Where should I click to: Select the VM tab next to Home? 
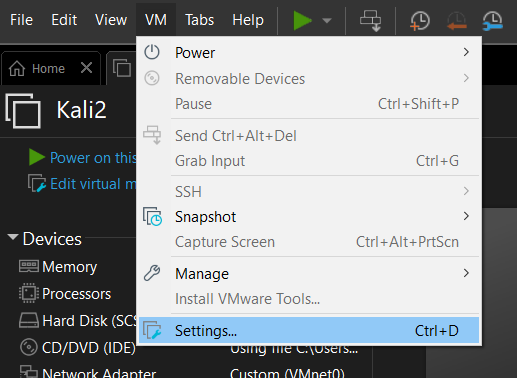(122, 68)
